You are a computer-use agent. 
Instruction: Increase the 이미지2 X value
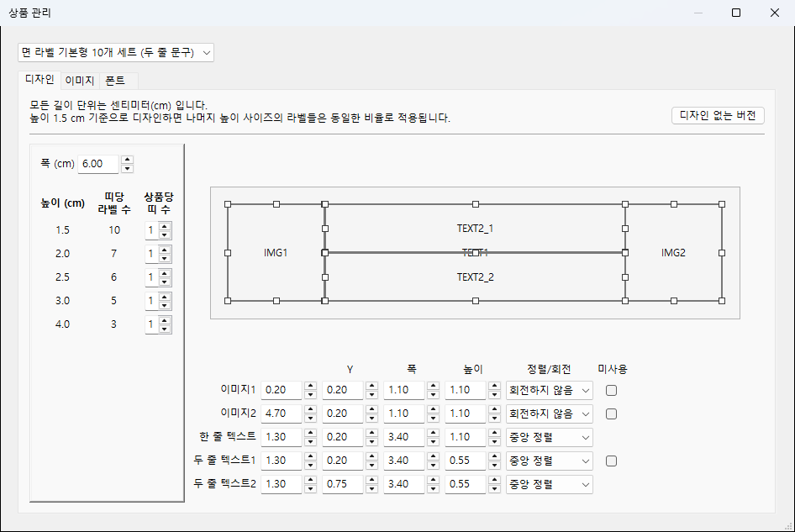point(311,409)
